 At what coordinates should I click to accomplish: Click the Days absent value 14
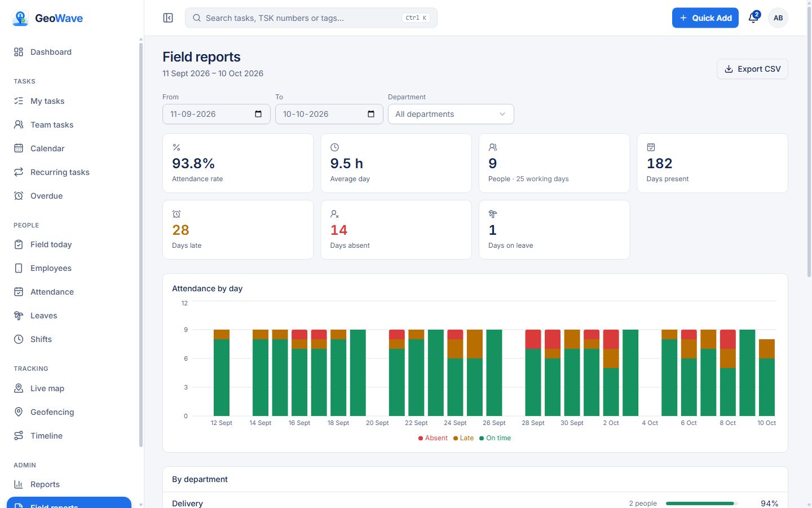coord(339,230)
